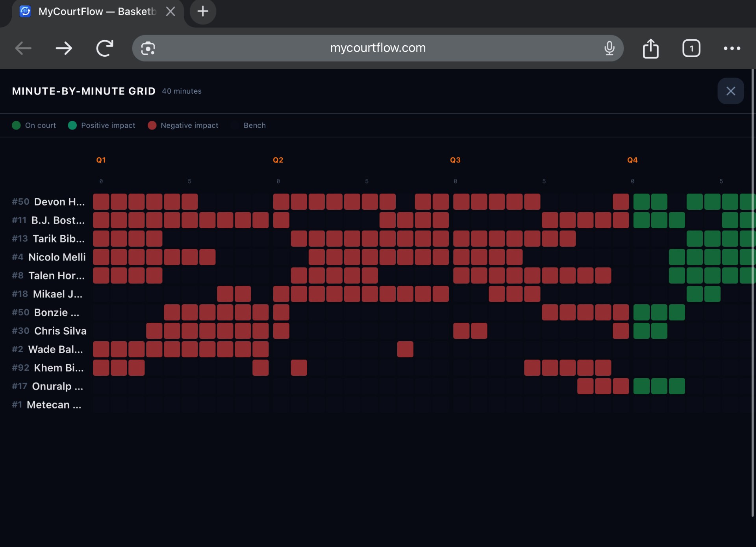Select the #11 B.J. Bost... player row label

48,220
